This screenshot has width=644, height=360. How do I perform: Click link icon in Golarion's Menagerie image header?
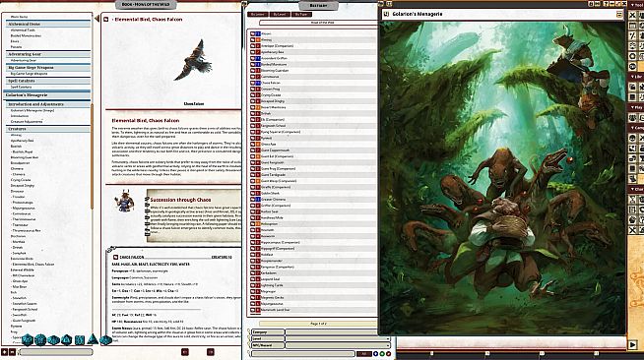click(386, 14)
